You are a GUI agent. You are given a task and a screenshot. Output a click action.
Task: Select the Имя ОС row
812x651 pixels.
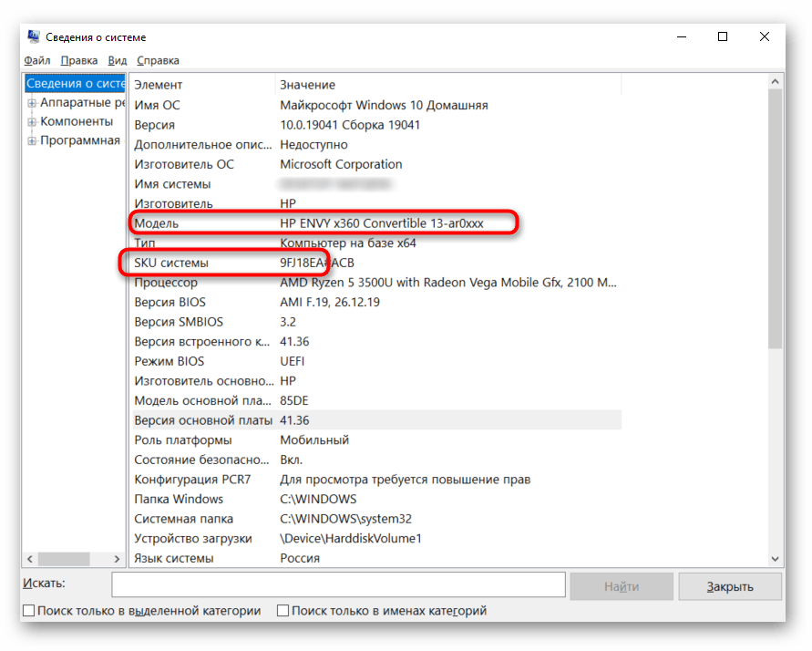(x=377, y=105)
